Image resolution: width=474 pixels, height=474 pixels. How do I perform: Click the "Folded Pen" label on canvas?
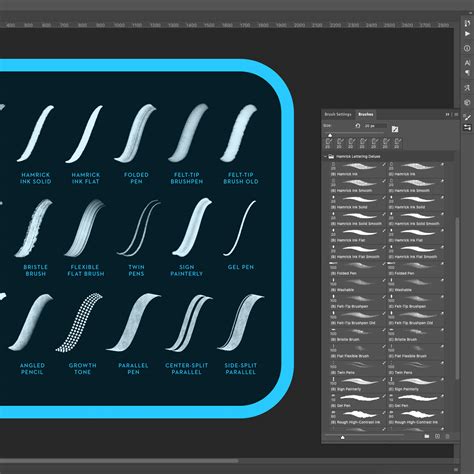pyautogui.click(x=136, y=178)
